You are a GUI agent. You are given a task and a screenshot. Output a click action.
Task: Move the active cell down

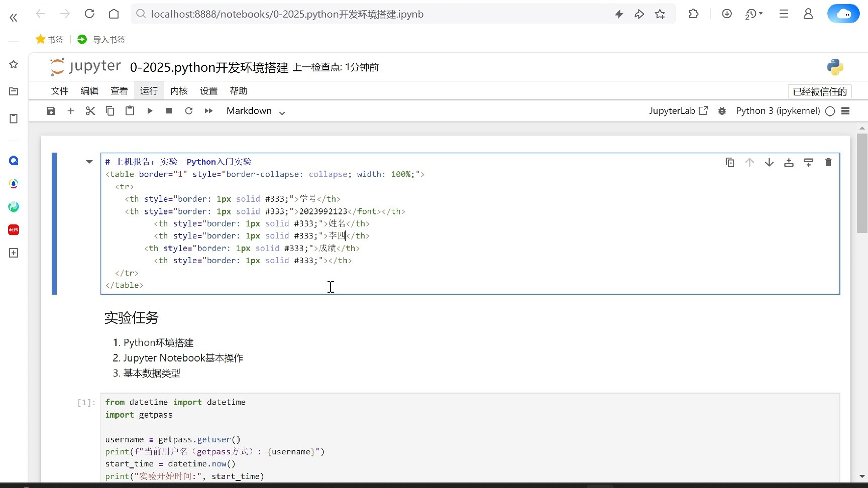coord(769,162)
